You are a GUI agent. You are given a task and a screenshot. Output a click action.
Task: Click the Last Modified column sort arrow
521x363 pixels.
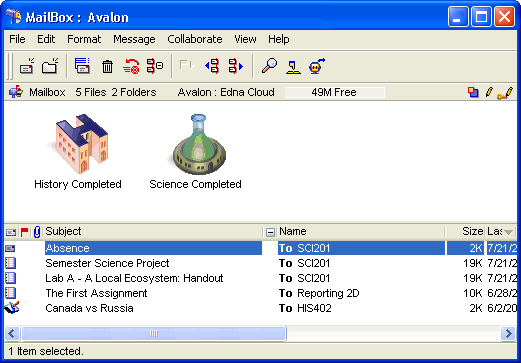(508, 232)
